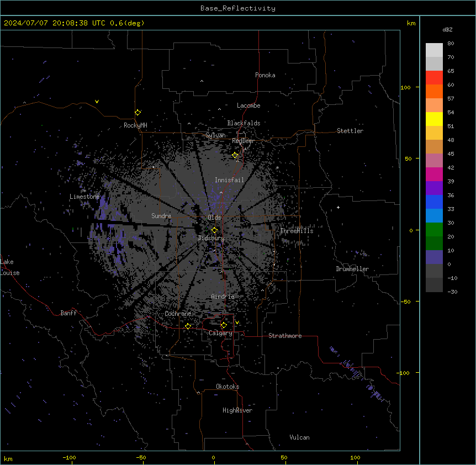Click the yellow diamond marker above the Calgary label

pyautogui.click(x=224, y=325)
